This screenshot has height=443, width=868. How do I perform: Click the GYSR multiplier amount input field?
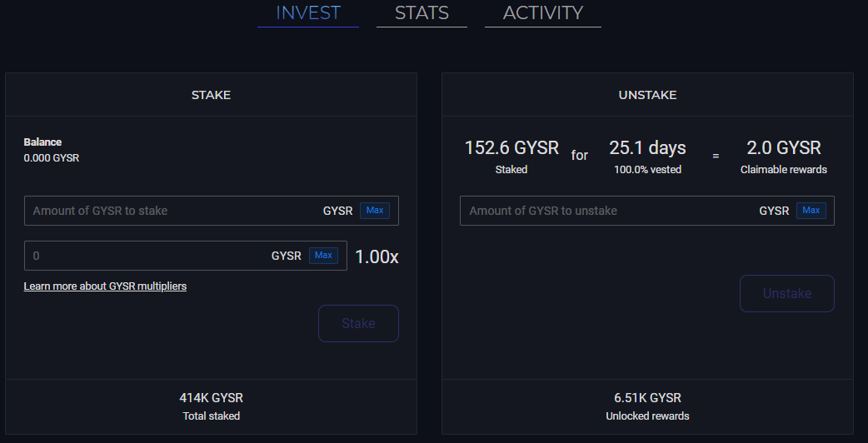tap(186, 256)
